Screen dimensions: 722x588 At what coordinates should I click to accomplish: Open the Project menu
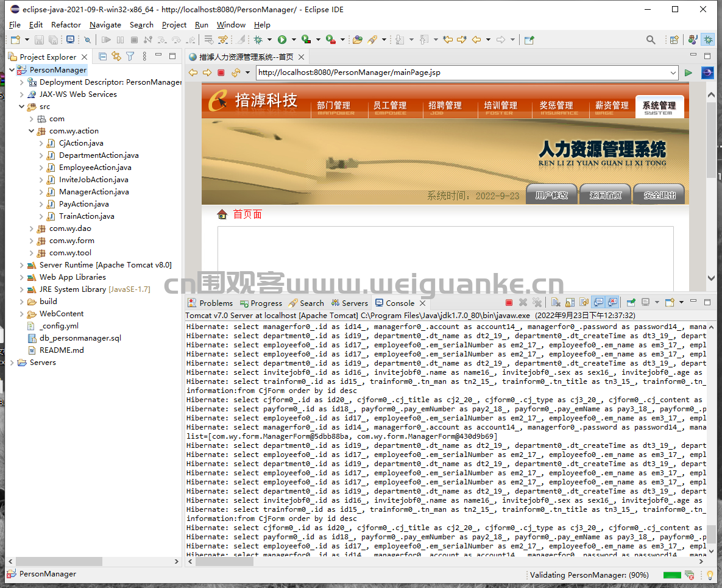click(174, 25)
